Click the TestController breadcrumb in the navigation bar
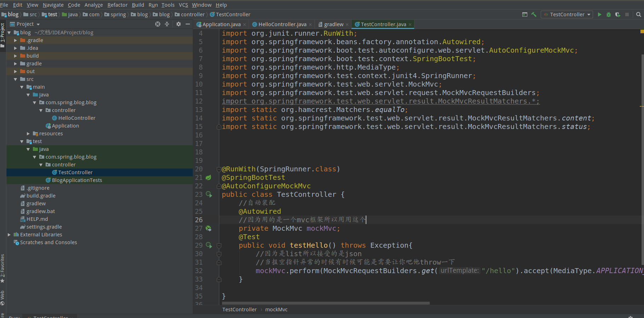 pyautogui.click(x=230, y=14)
